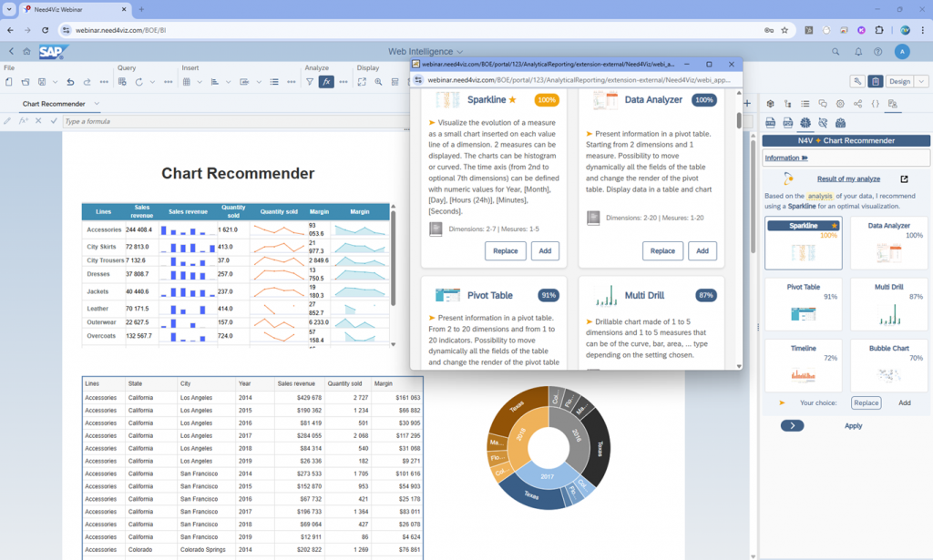Image resolution: width=933 pixels, height=560 pixels.
Task: Open result of my analyze in new window
Action: pos(904,179)
